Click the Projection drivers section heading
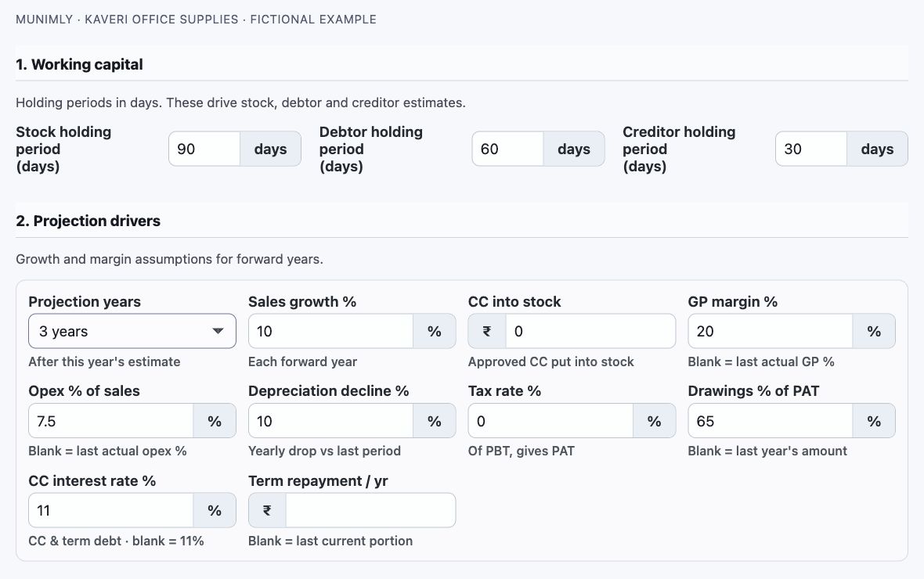924x579 pixels. click(88, 221)
